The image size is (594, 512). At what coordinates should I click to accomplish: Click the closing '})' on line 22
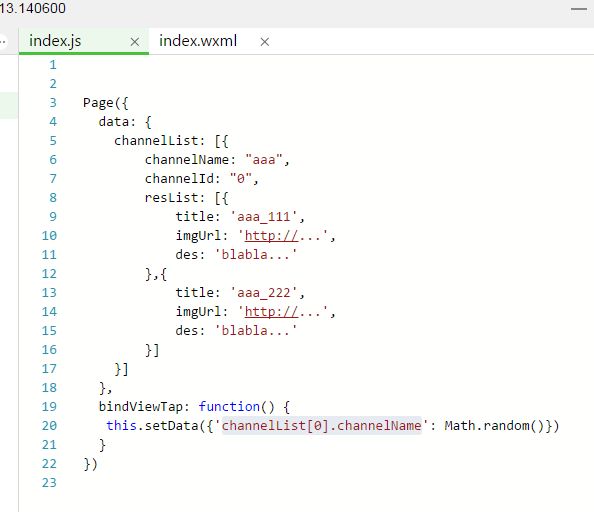pos(91,464)
